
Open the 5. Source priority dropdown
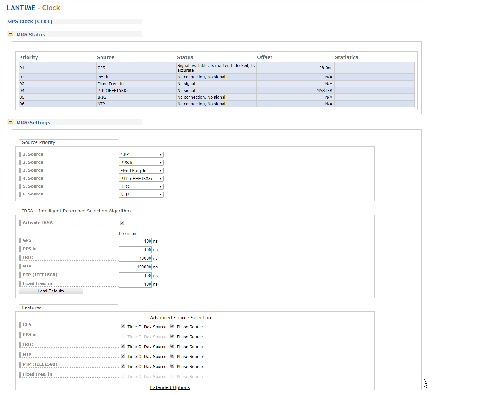[141, 186]
